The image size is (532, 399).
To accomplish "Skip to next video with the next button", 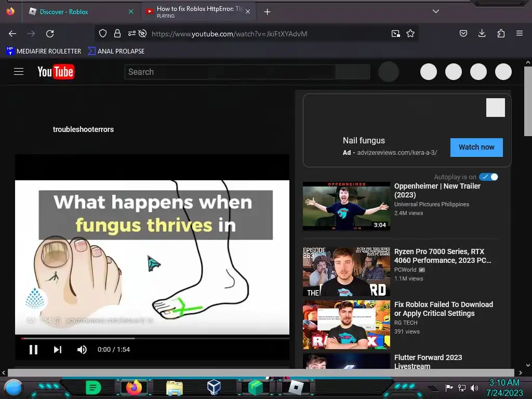I will coord(58,350).
